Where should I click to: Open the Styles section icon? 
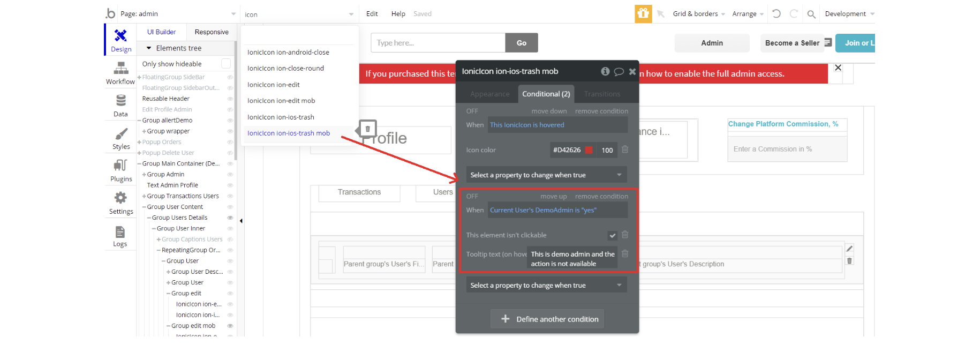(120, 138)
